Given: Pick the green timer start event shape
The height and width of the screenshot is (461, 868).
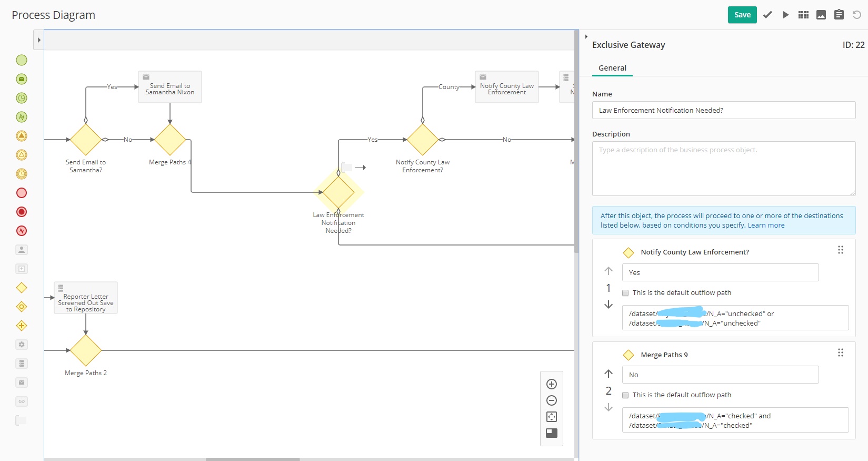Looking at the screenshot, I should [22, 98].
